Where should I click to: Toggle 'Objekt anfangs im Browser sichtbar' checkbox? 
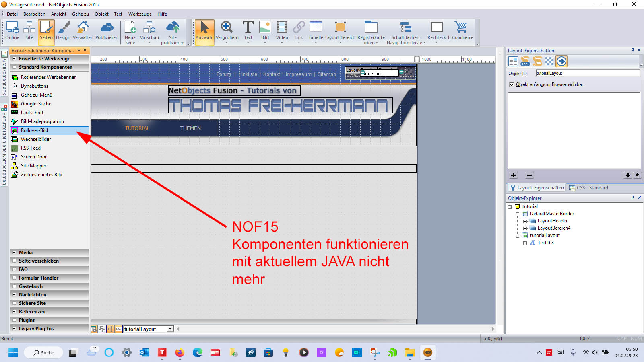pyautogui.click(x=512, y=84)
